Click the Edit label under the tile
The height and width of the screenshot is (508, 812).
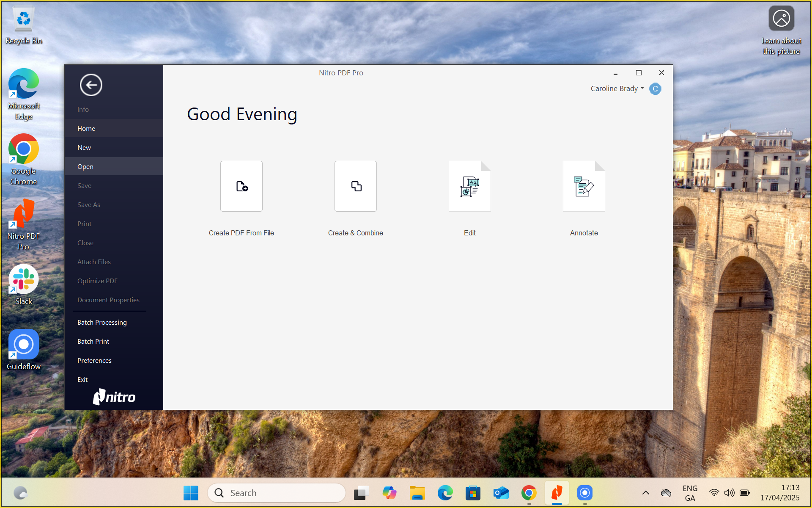pos(470,233)
